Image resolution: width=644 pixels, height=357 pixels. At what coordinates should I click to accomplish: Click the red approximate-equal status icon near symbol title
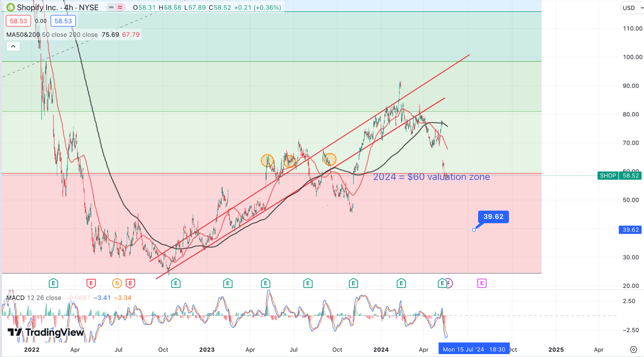120,8
